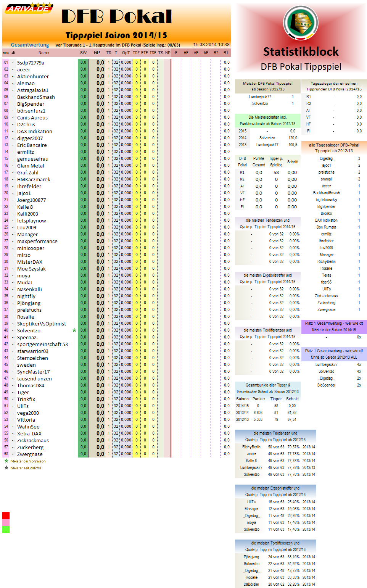Click RichyBerlin in the Tendenzen ranking
Screen dimensions: 367x588
252,446
